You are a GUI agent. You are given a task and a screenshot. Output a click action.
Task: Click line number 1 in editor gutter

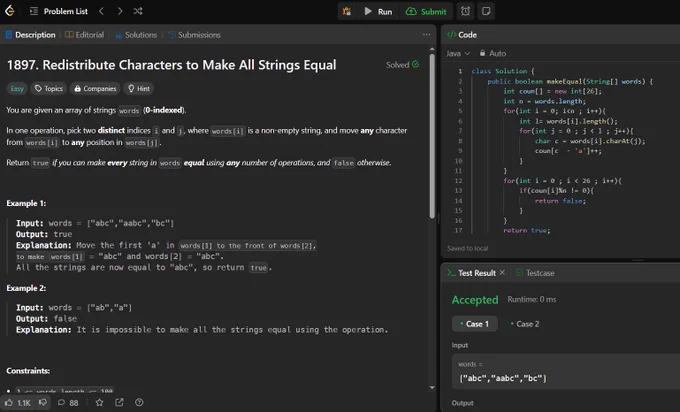point(460,71)
